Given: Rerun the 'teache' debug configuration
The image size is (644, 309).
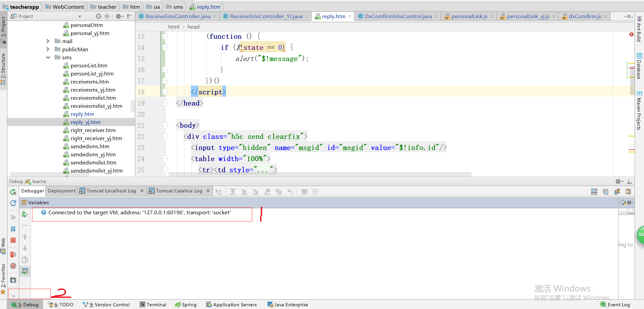Looking at the screenshot, I should point(13,192).
